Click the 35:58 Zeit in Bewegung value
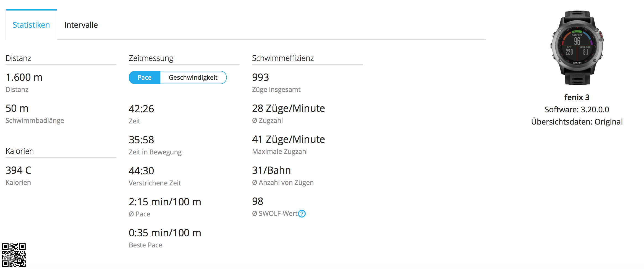The height and width of the screenshot is (269, 644). click(x=141, y=140)
